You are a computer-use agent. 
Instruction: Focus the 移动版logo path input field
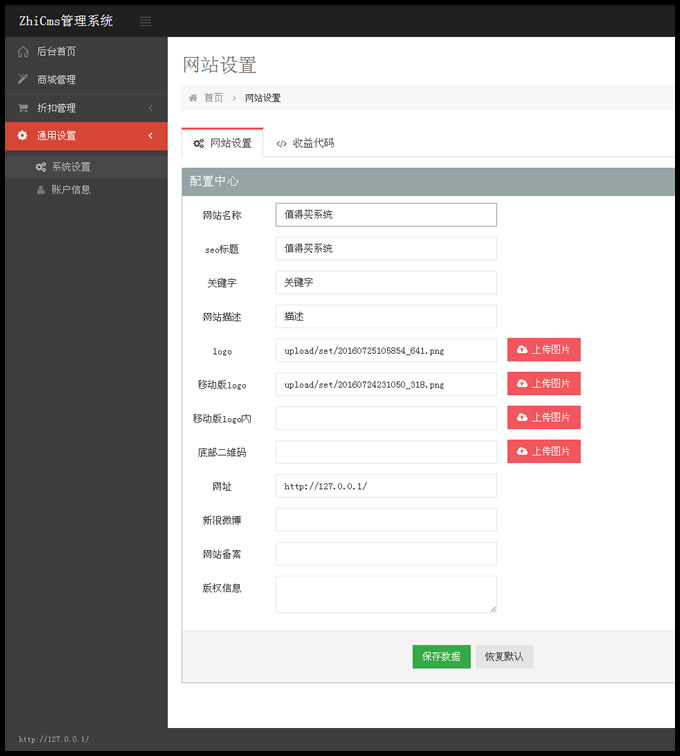pos(386,384)
